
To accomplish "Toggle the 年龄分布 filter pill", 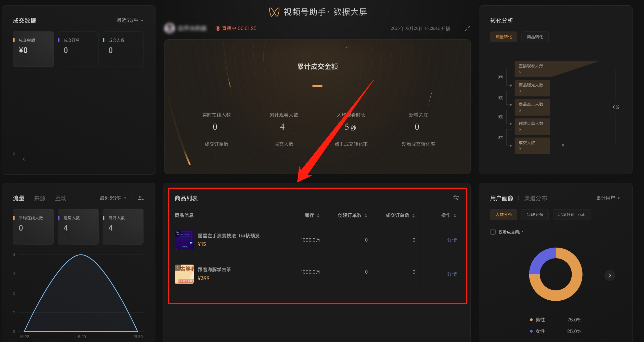I will pyautogui.click(x=535, y=215).
